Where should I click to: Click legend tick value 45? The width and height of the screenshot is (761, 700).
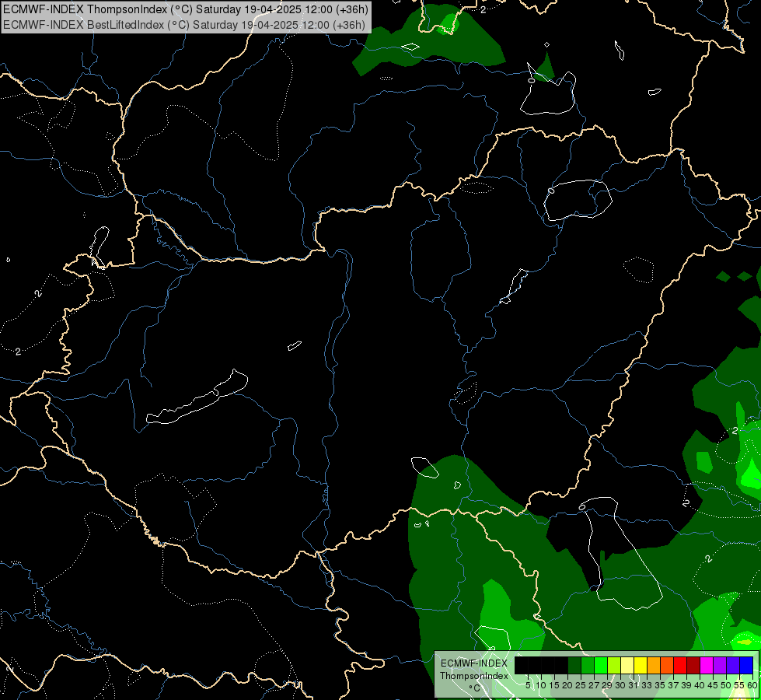click(x=713, y=685)
